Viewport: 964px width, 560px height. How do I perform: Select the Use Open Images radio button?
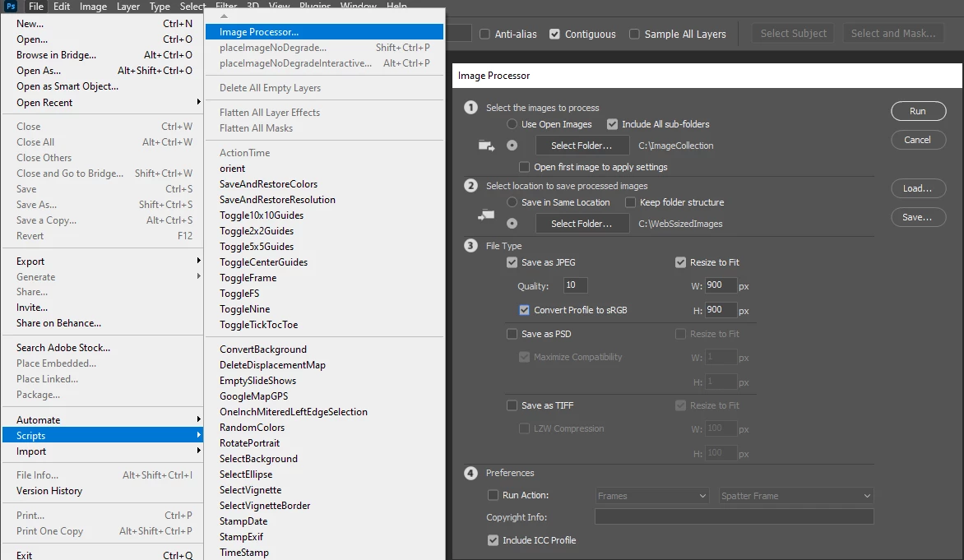click(x=512, y=124)
